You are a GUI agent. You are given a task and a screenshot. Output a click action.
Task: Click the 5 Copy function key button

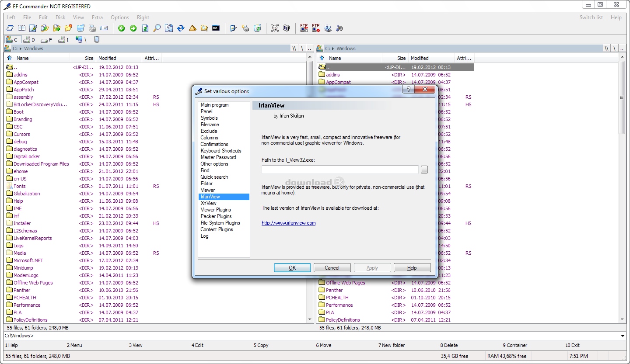261,345
